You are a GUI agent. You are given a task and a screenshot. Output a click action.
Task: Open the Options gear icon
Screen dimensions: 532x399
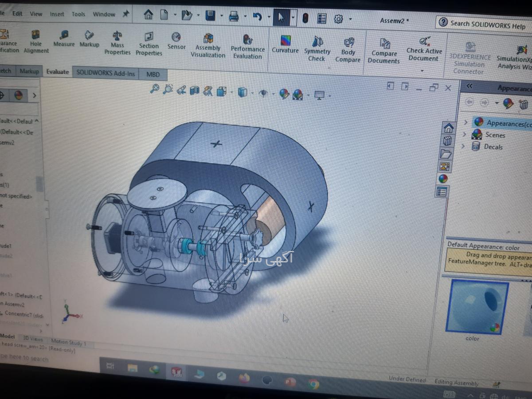pos(339,19)
